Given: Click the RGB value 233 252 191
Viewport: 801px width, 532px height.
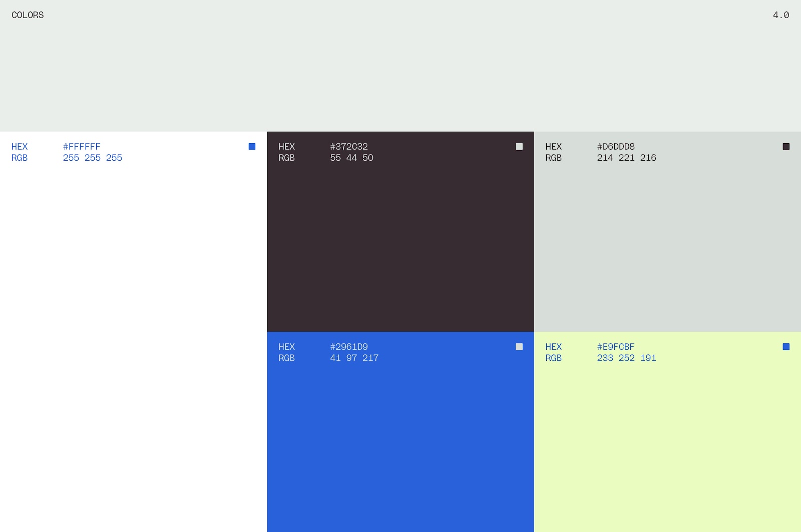Looking at the screenshot, I should (x=626, y=358).
